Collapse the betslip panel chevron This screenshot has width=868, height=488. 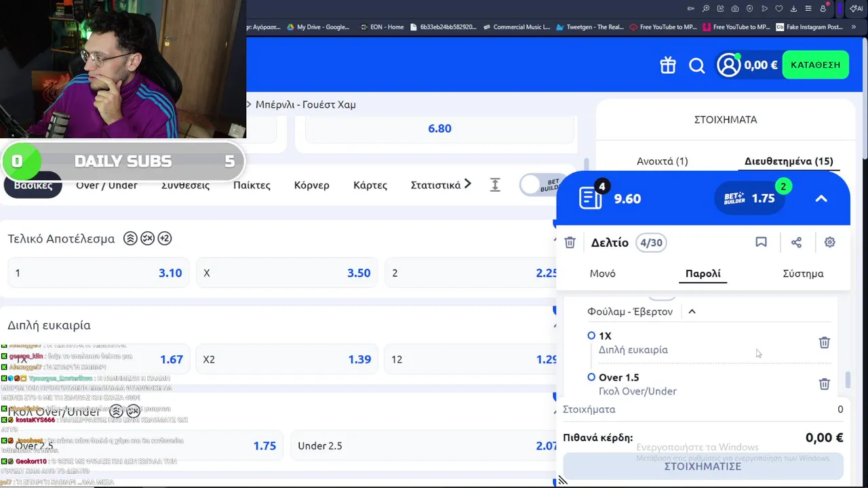821,199
